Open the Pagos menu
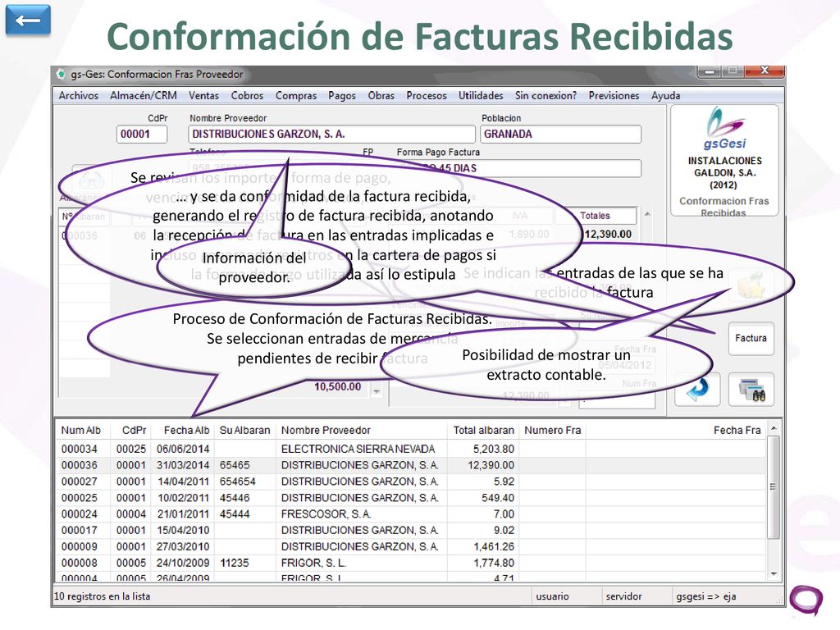This screenshot has height=630, width=840. point(342,95)
